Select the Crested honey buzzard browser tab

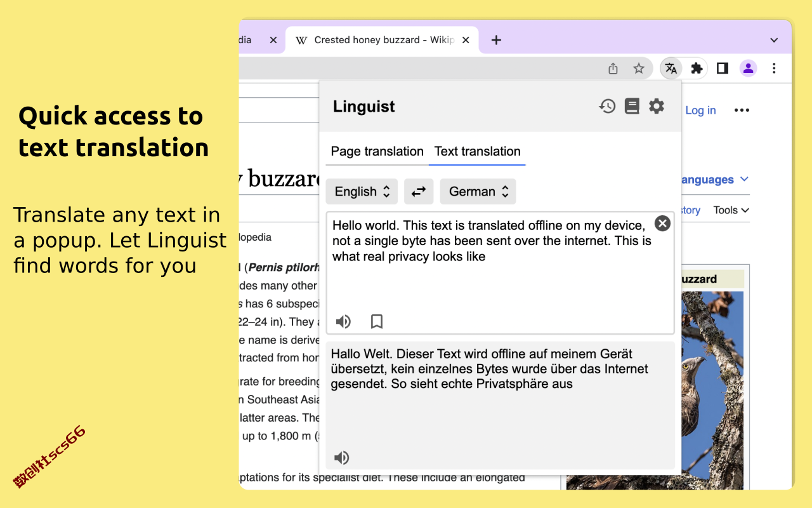coord(381,40)
